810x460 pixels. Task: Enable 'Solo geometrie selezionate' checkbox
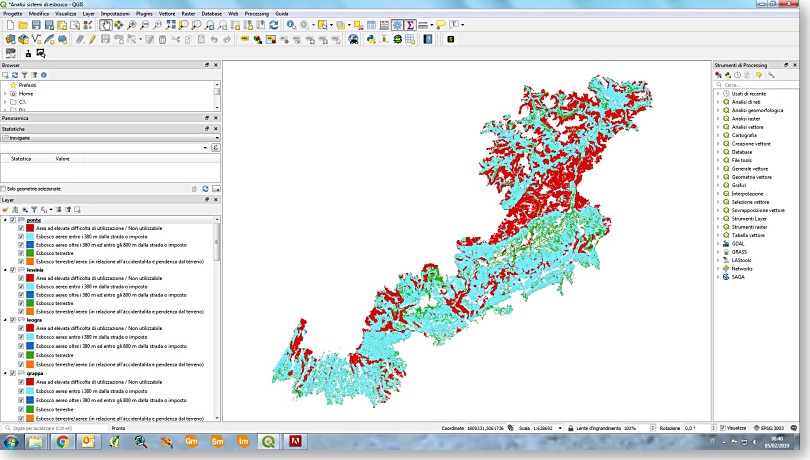(4, 188)
